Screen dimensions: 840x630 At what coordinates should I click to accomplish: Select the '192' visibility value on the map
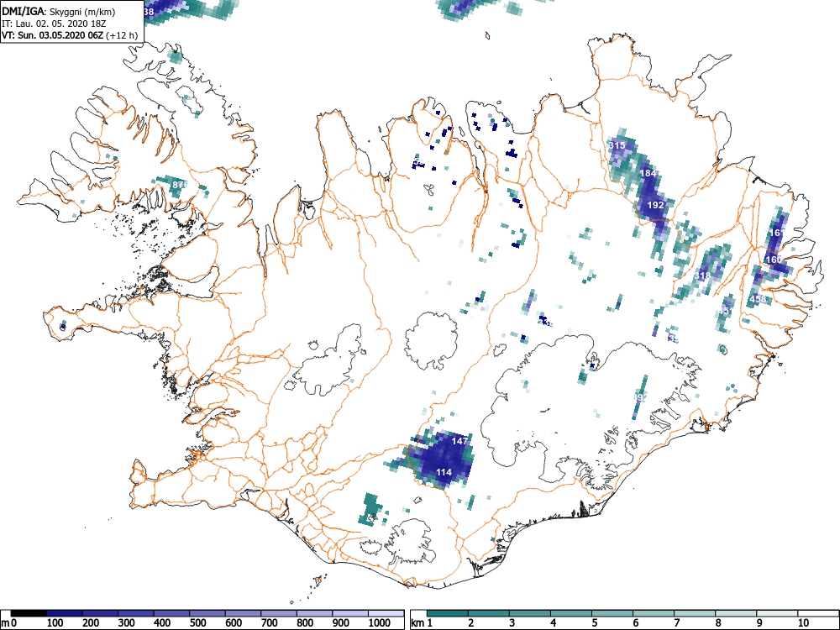656,205
